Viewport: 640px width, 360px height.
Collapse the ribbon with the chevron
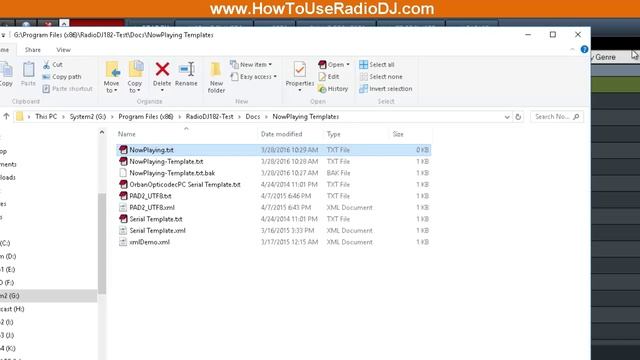(572, 49)
